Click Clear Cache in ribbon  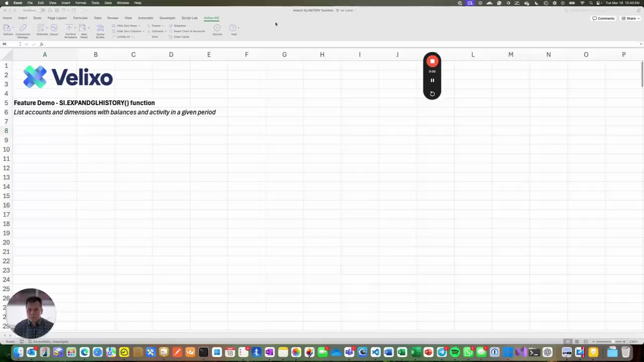pos(179,37)
